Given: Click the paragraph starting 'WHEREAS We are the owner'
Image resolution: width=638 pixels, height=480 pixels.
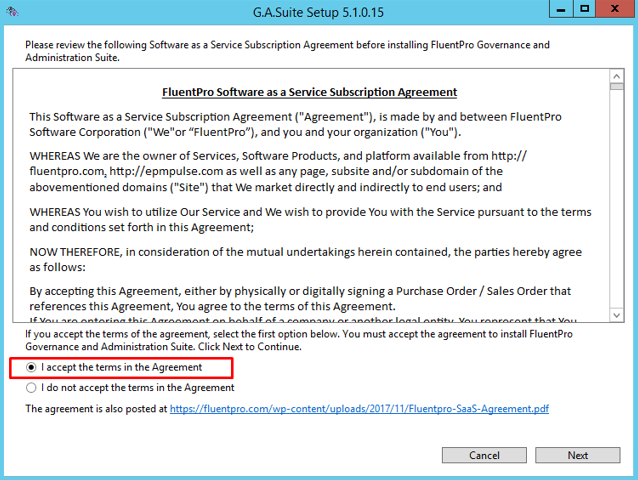Looking at the screenshot, I should tap(278, 171).
